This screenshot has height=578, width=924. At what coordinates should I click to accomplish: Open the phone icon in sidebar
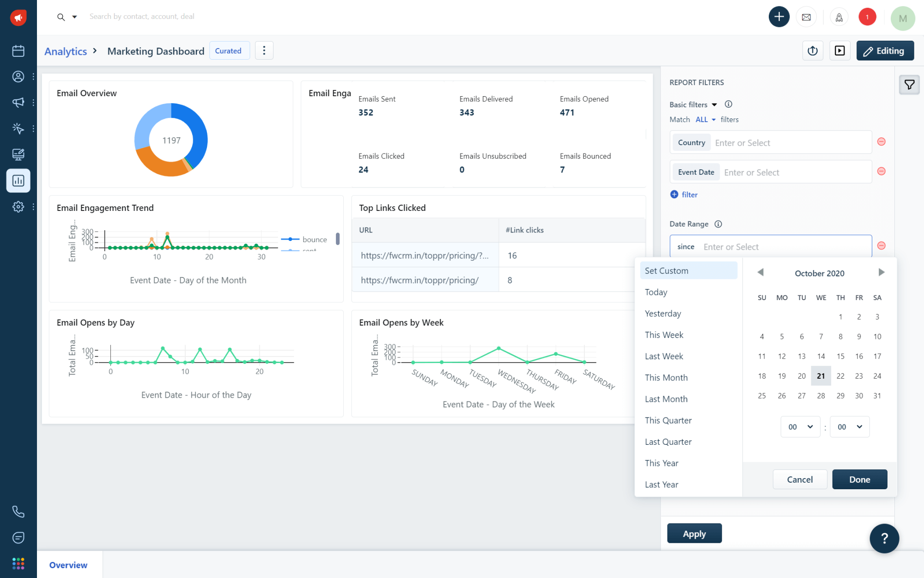click(18, 511)
